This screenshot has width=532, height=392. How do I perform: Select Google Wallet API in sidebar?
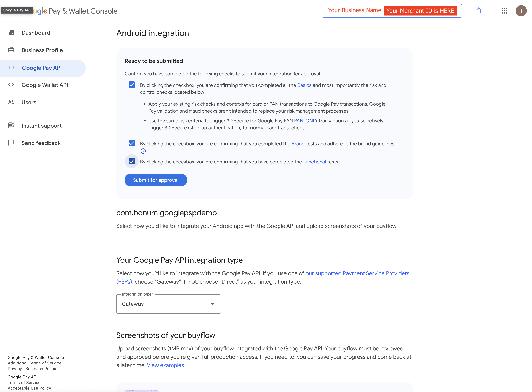(45, 85)
